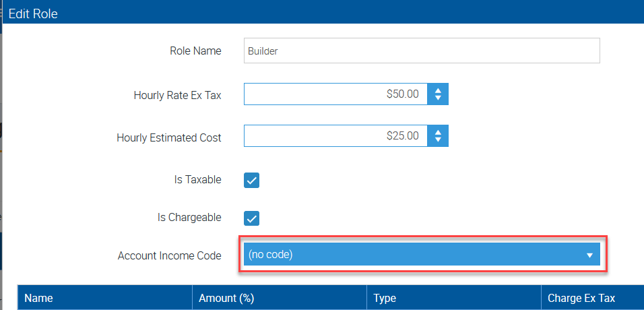Click the Account Income Code label
644x310 pixels.
click(x=169, y=255)
